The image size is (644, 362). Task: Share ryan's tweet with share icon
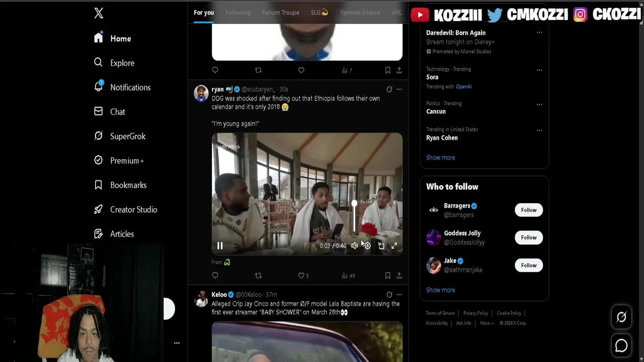pyautogui.click(x=399, y=276)
